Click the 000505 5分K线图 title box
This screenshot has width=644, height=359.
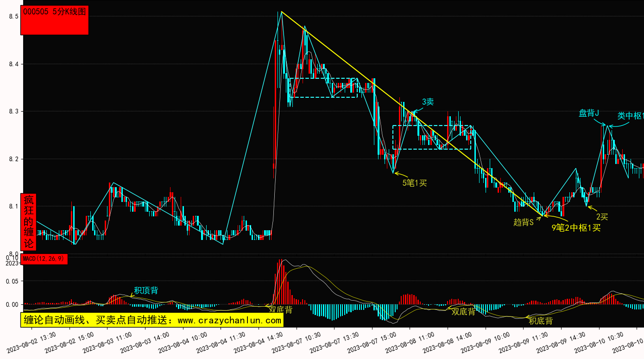[54, 20]
